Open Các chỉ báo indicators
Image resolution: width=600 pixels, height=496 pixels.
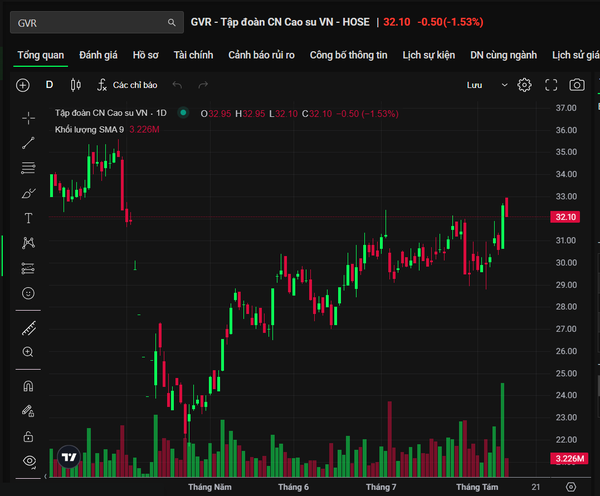[127, 85]
